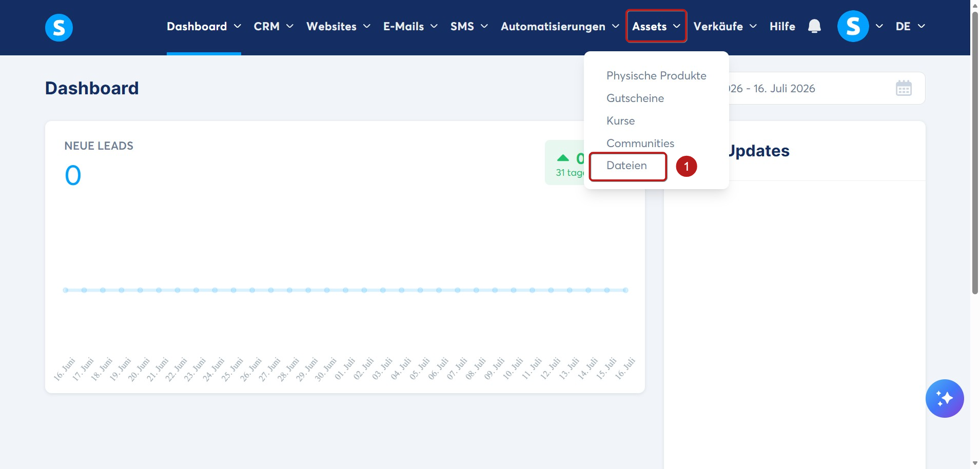Click the Dashboard page title
The width and height of the screenshot is (980, 469).
click(x=92, y=88)
